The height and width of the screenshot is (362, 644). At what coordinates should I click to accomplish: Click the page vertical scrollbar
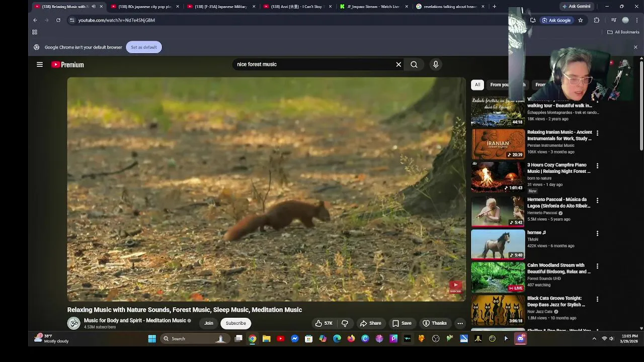[x=641, y=106]
